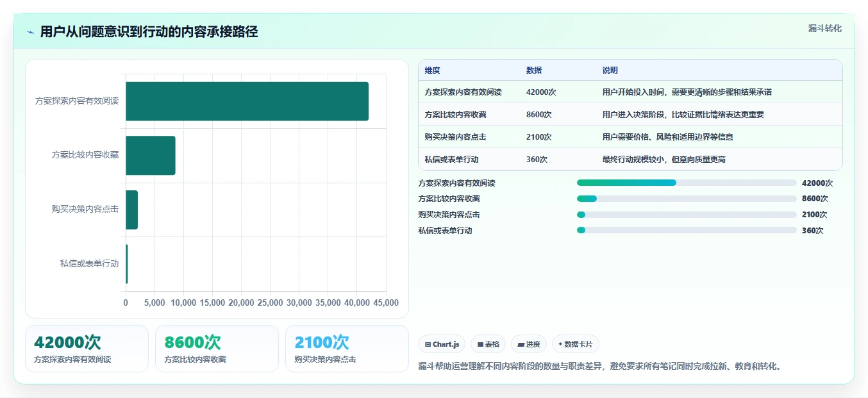Click table cell 方案比较内容收藏
868x398 pixels.
tap(455, 115)
